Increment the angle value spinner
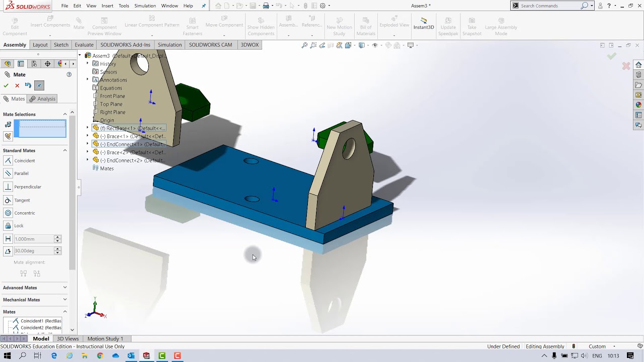 pos(57,248)
